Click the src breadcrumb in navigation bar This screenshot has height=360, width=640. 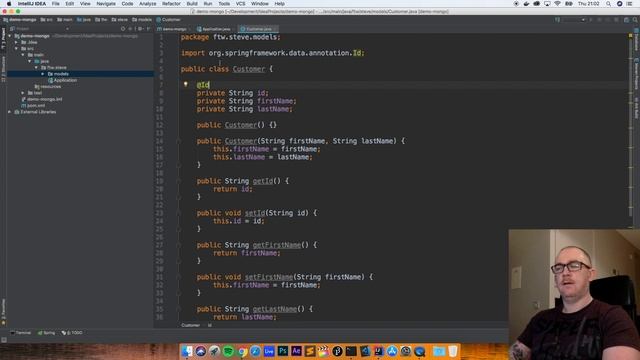click(x=46, y=20)
